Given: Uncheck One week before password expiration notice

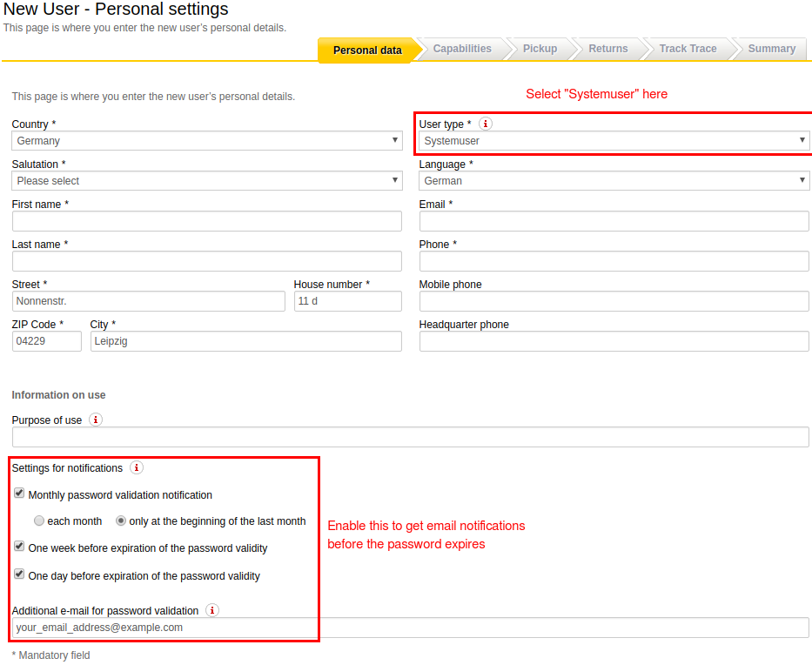Looking at the screenshot, I should click(19, 547).
